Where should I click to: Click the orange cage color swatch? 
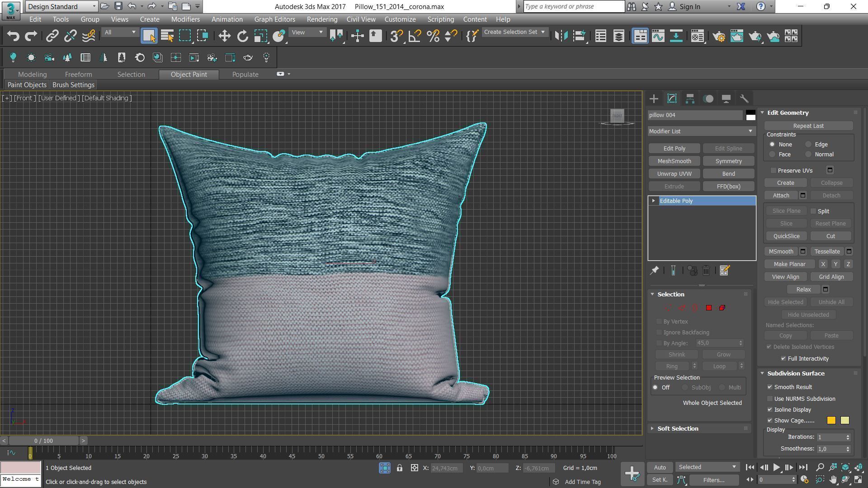point(831,421)
